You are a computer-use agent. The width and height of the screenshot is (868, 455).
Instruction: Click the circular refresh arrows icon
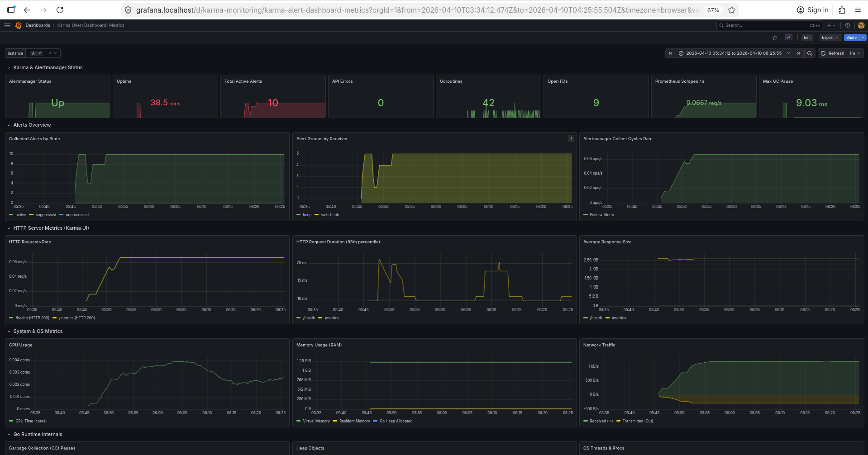coord(823,53)
